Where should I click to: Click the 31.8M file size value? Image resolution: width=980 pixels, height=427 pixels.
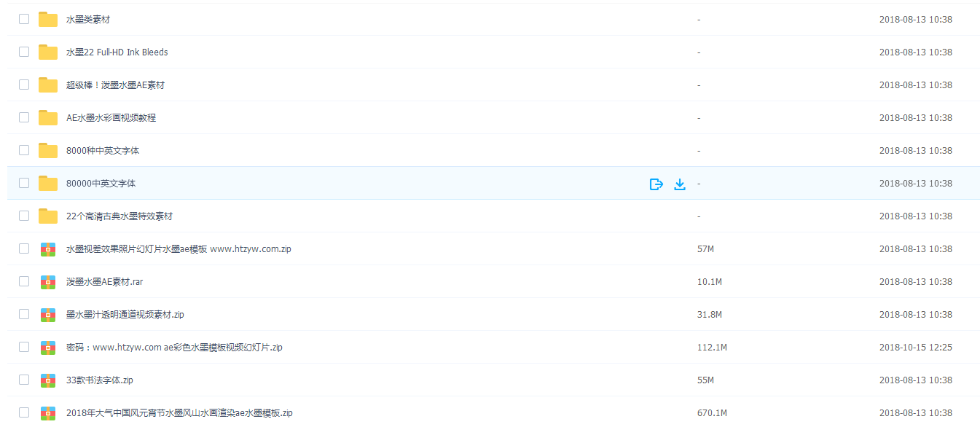[x=709, y=315]
